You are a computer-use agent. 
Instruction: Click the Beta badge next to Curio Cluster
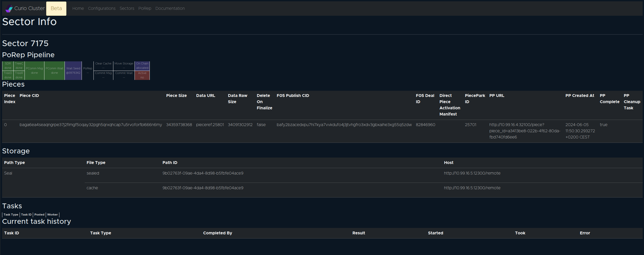pos(56,9)
